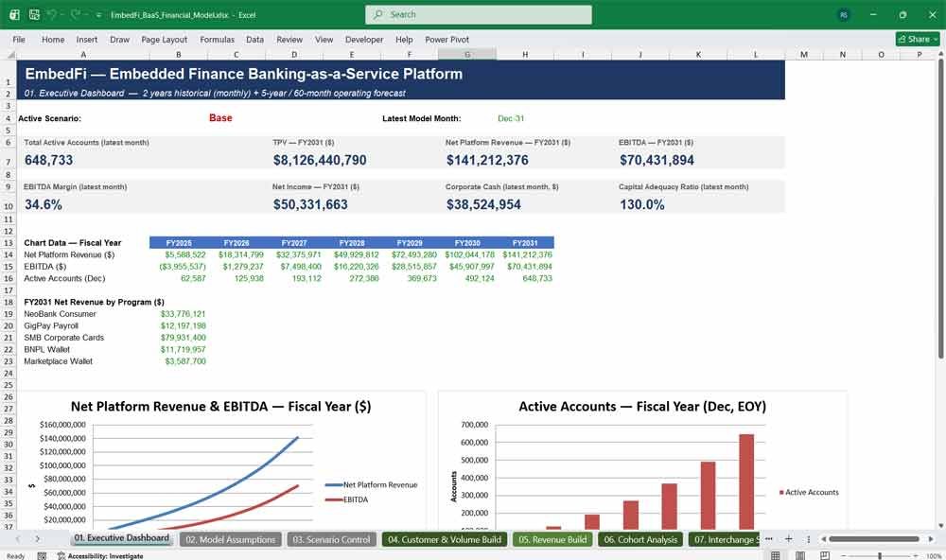Switch to 03. Scenario Control sheet
The image size is (946, 560).
331,539
